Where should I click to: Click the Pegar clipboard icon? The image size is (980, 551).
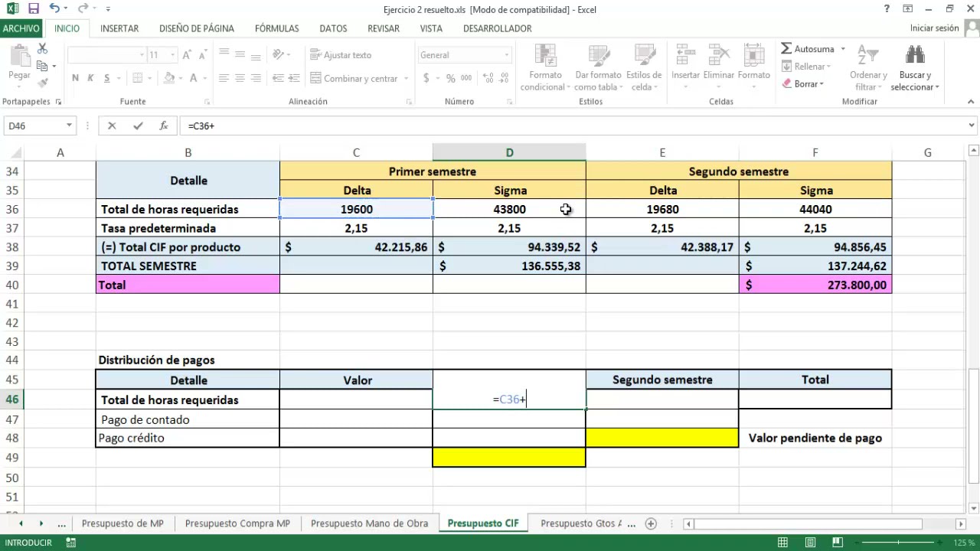click(x=19, y=57)
